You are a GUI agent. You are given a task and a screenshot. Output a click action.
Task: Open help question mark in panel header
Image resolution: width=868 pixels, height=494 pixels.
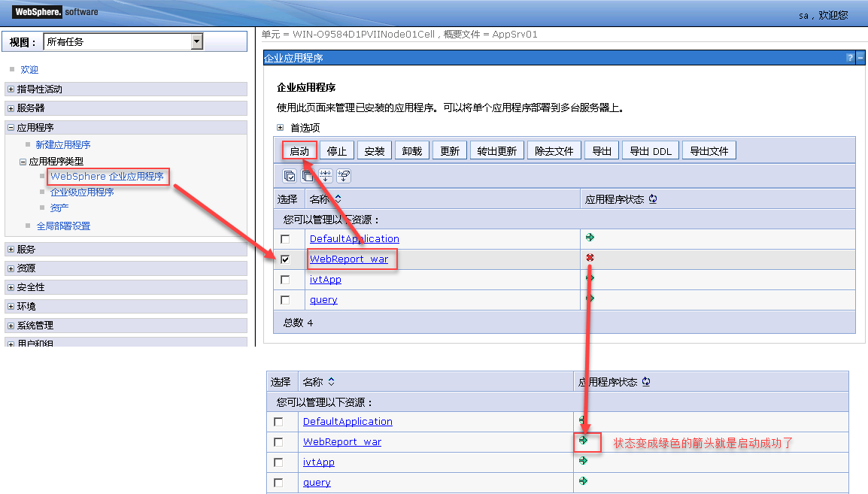coord(850,58)
